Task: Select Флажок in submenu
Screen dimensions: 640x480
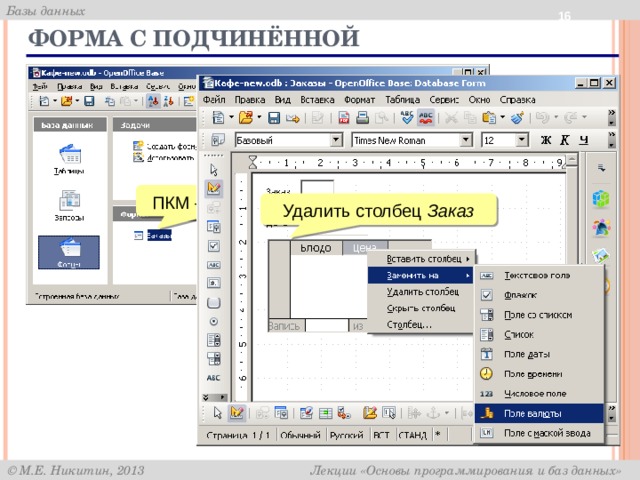Action: [539, 295]
